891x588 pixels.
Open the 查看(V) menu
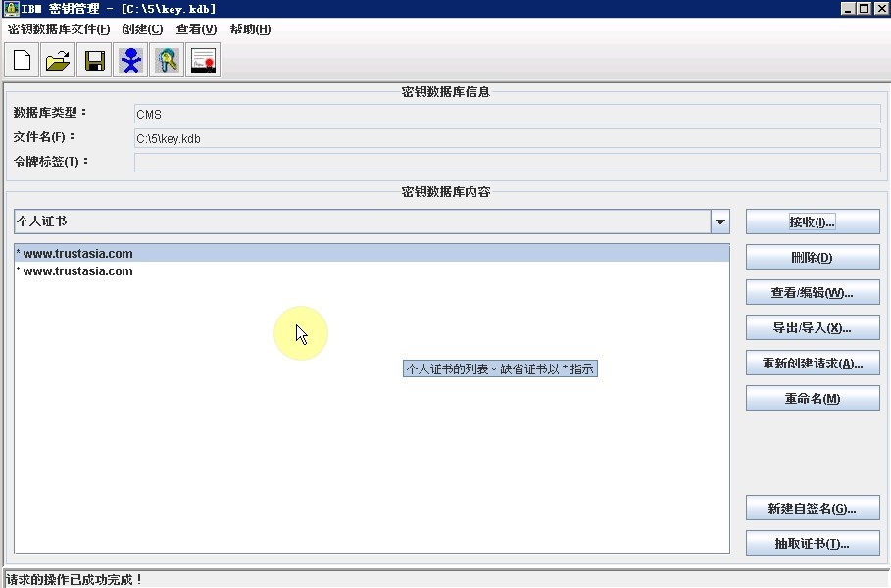[196, 29]
